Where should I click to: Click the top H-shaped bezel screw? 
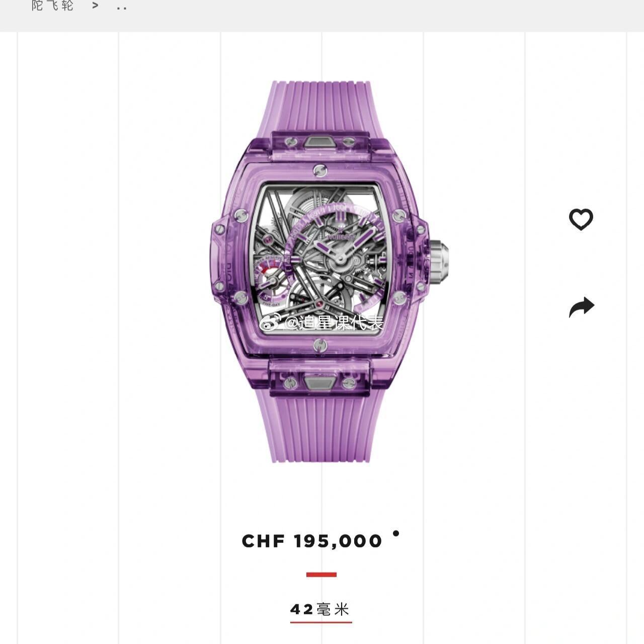point(320,171)
